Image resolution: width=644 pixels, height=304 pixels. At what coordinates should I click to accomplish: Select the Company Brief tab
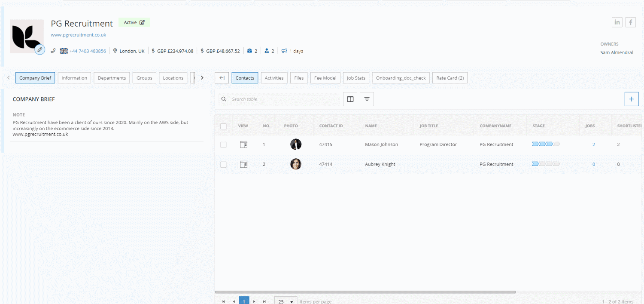[35, 78]
